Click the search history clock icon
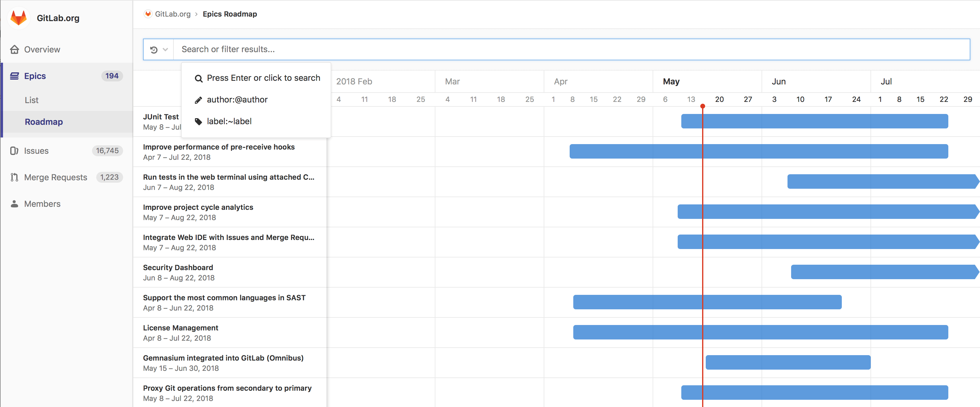Screen dimensions: 980x407 pyautogui.click(x=154, y=49)
